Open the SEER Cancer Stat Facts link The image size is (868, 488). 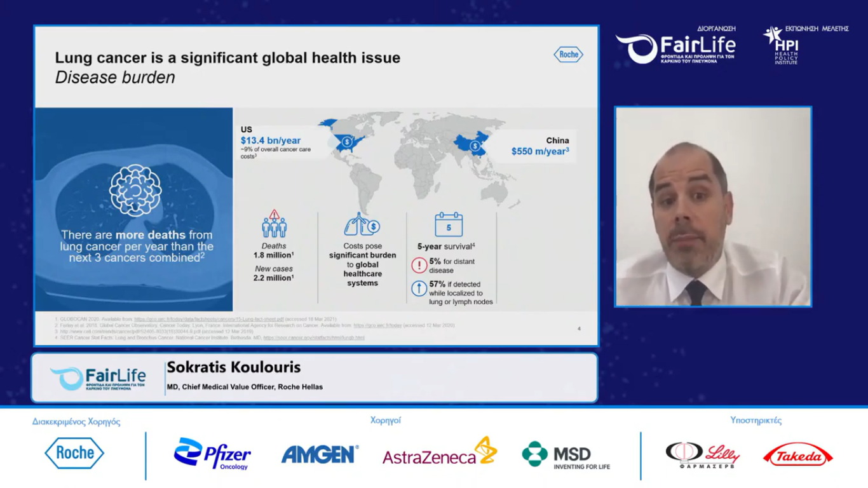[x=314, y=338]
